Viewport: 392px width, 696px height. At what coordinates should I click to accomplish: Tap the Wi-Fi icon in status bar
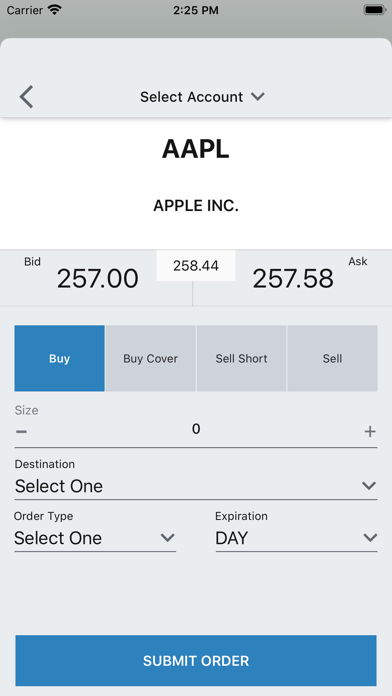click(55, 10)
